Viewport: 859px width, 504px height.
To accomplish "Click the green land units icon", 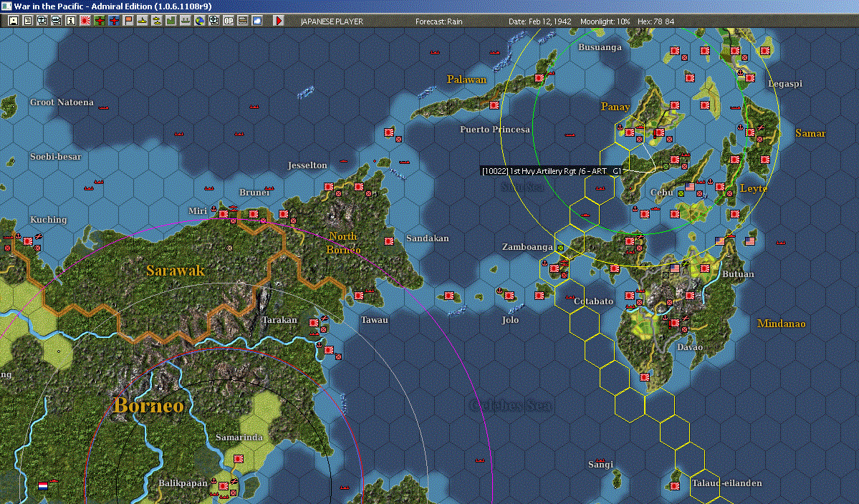I will tap(171, 21).
